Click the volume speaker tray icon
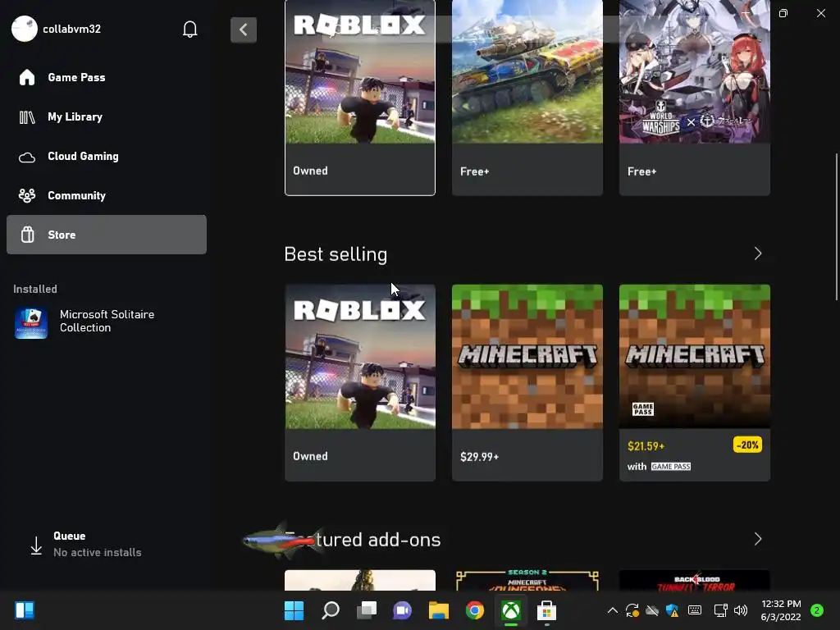The image size is (840, 630). [741, 610]
